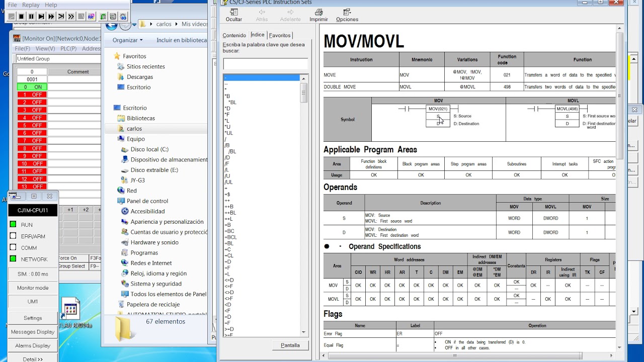Screen dimensions: 644x362
Task: Click the Messages Display button
Action: point(33,332)
